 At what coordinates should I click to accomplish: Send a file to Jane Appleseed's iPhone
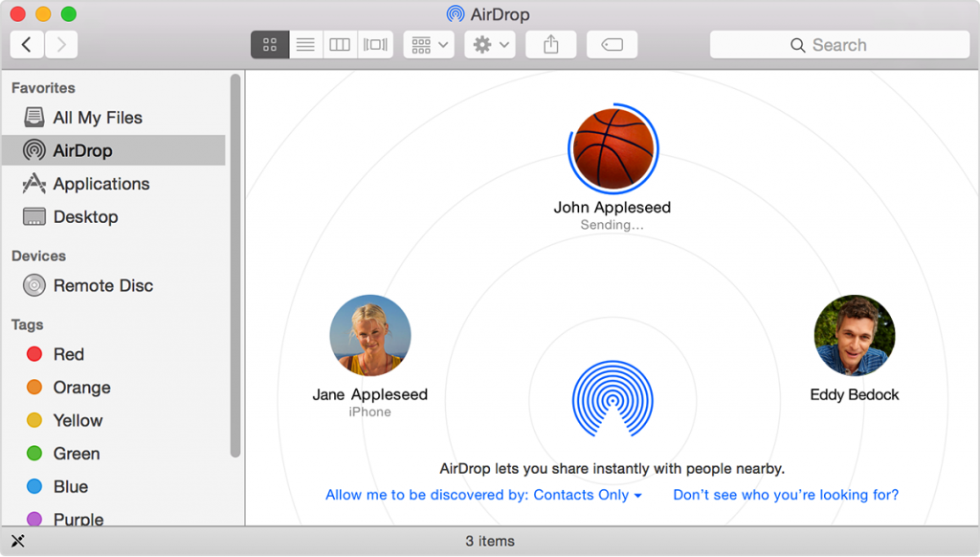pos(370,336)
